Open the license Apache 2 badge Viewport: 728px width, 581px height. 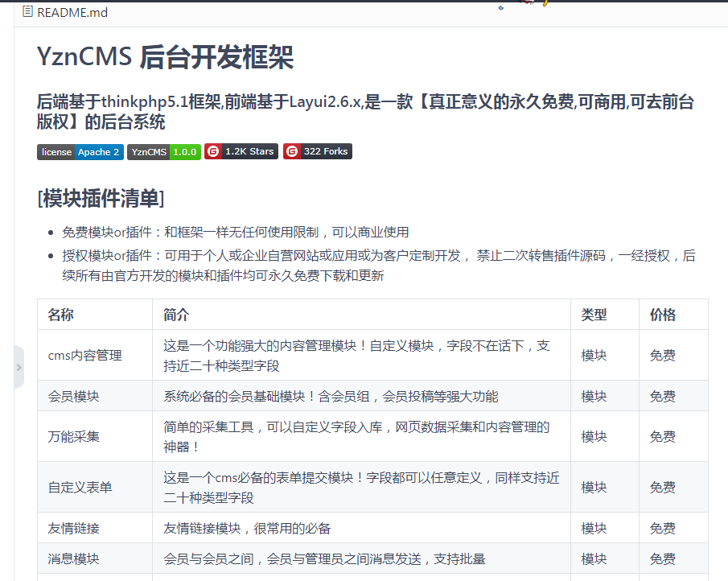pyautogui.click(x=80, y=151)
